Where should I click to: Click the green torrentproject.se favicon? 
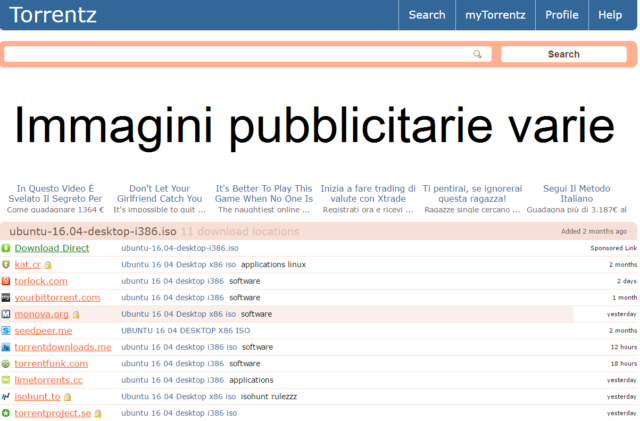6,413
